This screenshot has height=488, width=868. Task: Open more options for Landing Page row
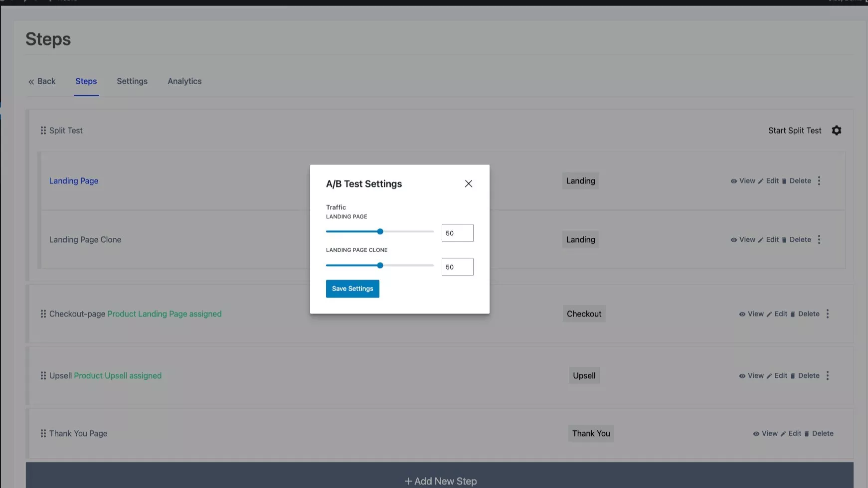point(819,181)
